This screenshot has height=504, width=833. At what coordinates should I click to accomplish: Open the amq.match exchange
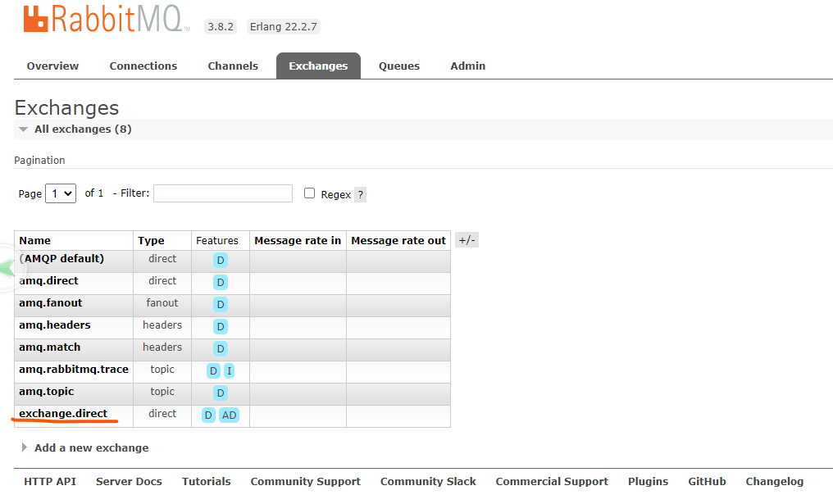coord(50,347)
